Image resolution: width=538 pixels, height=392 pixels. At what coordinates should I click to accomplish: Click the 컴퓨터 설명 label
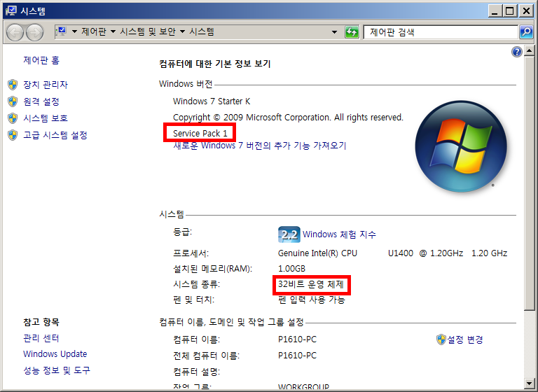coord(196,372)
